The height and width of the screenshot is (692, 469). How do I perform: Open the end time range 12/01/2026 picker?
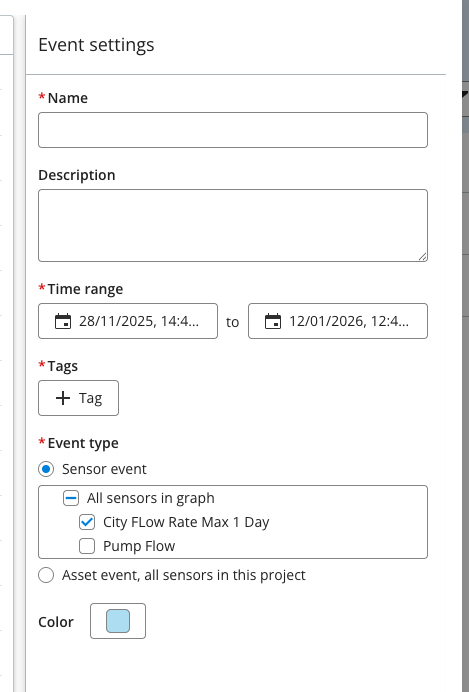338,321
